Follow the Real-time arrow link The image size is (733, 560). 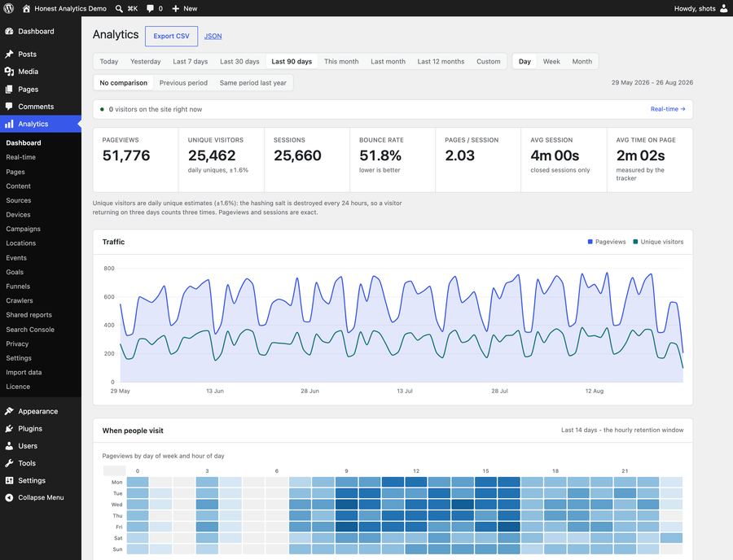point(668,109)
